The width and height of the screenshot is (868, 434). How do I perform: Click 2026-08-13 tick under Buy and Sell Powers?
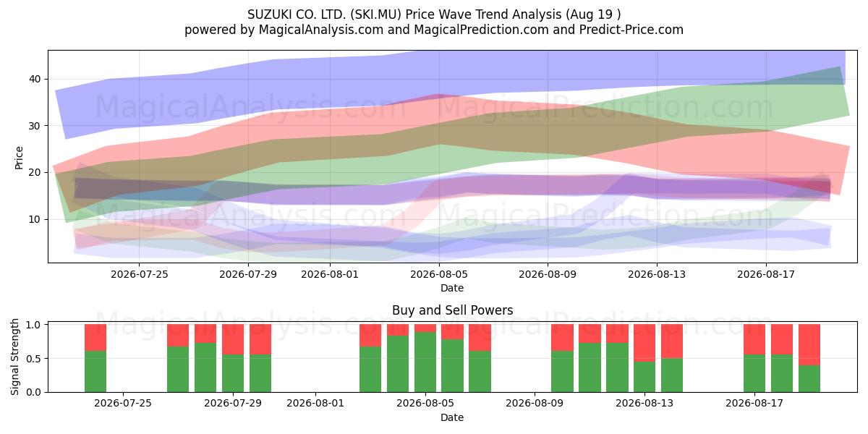[644, 403]
